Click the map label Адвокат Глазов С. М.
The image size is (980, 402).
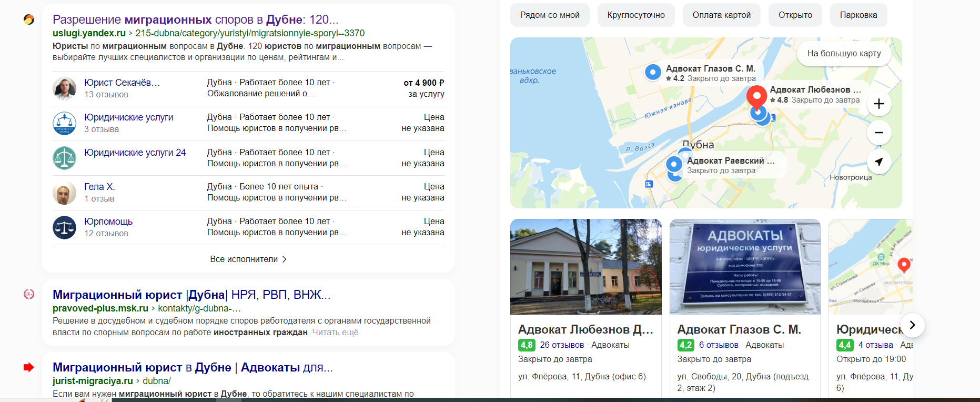[710, 68]
